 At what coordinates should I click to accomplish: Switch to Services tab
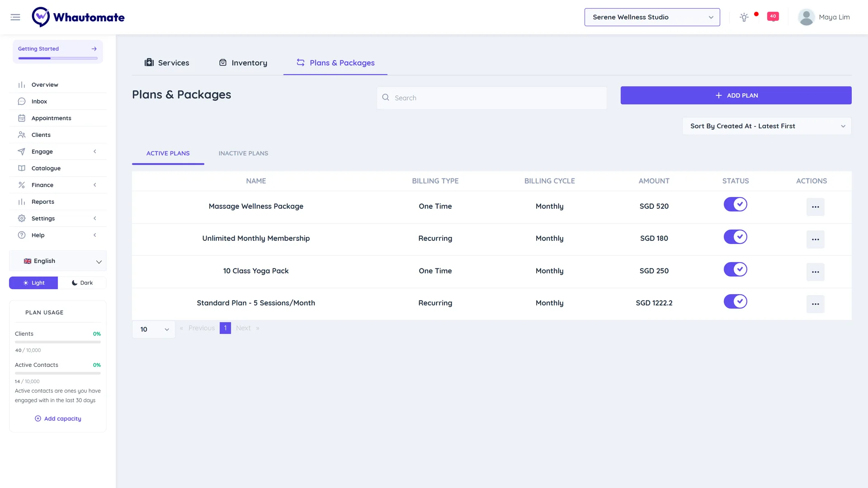click(x=167, y=63)
